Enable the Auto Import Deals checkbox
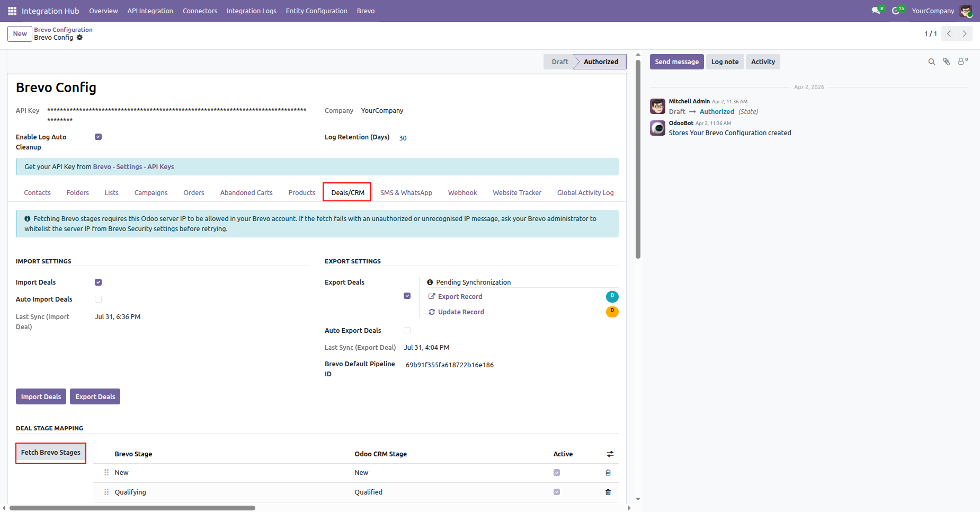Image resolution: width=980 pixels, height=512 pixels. tap(98, 299)
